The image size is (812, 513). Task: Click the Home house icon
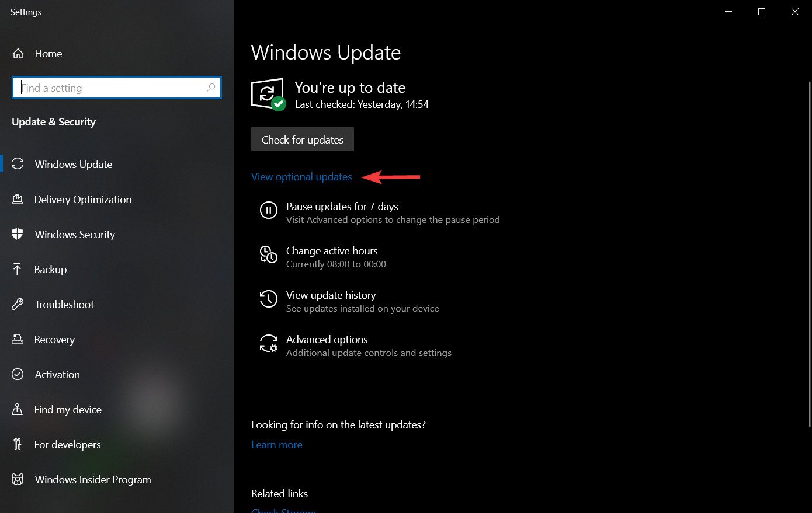click(18, 54)
